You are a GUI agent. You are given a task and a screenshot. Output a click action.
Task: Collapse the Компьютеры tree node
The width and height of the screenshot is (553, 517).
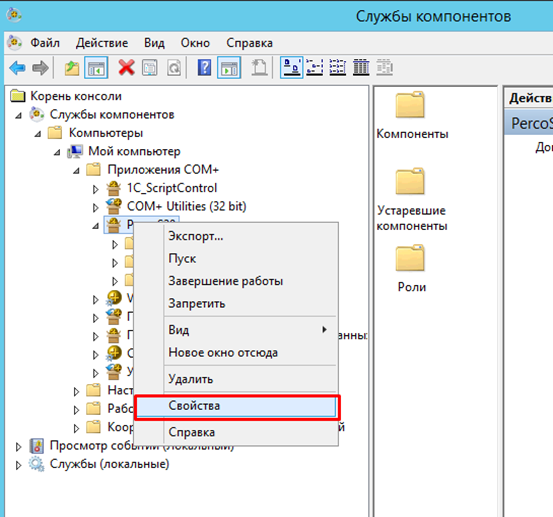(x=38, y=134)
